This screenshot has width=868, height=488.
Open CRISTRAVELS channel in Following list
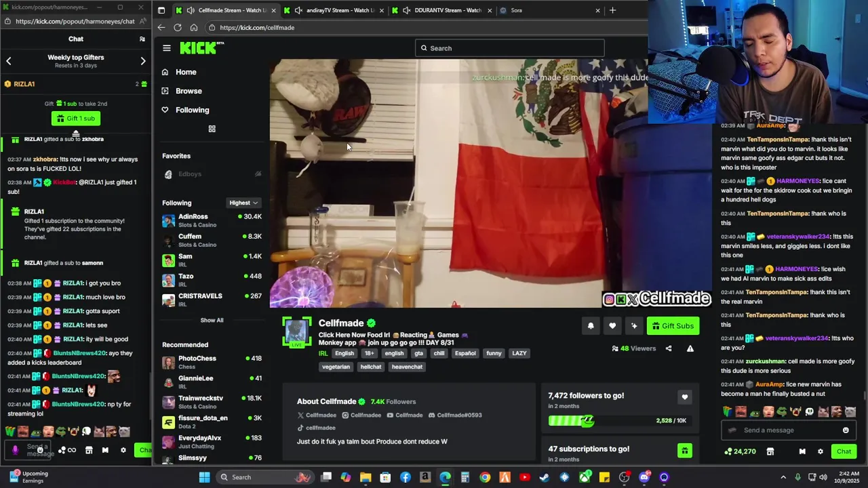pyautogui.click(x=212, y=300)
